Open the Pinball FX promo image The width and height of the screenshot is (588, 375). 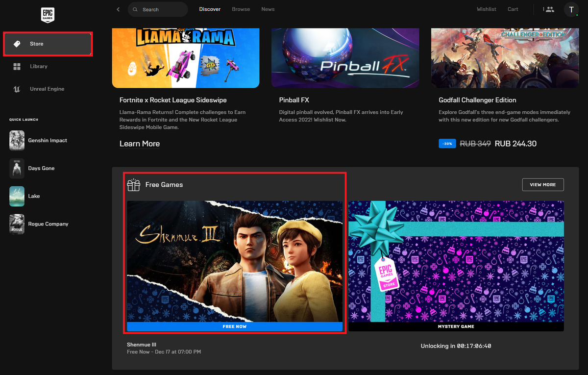(x=345, y=58)
